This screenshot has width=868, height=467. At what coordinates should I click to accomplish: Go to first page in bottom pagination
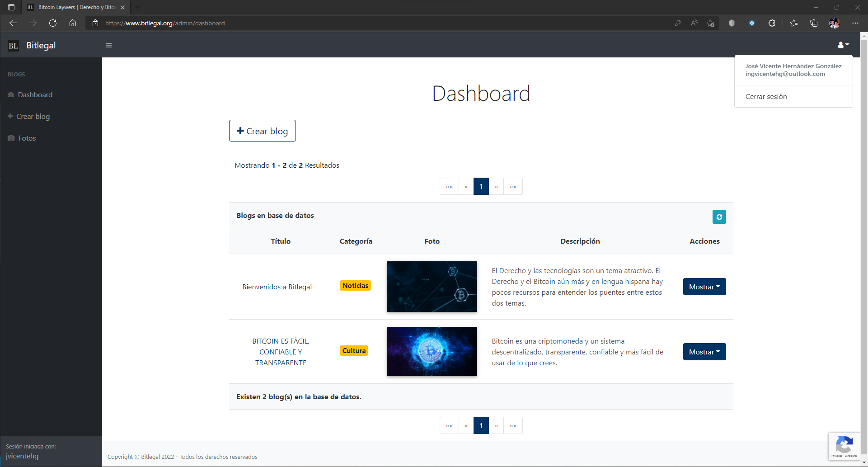tap(449, 425)
